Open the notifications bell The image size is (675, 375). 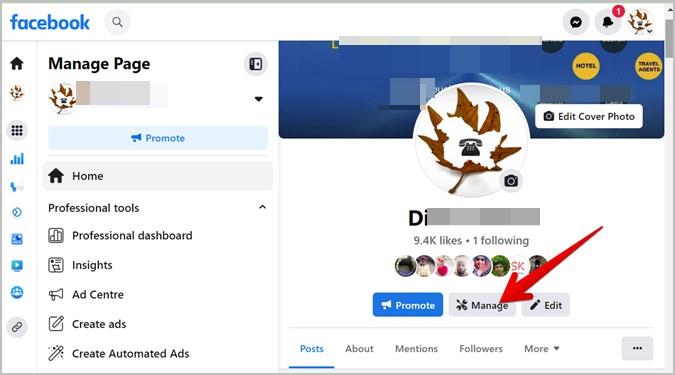[607, 22]
